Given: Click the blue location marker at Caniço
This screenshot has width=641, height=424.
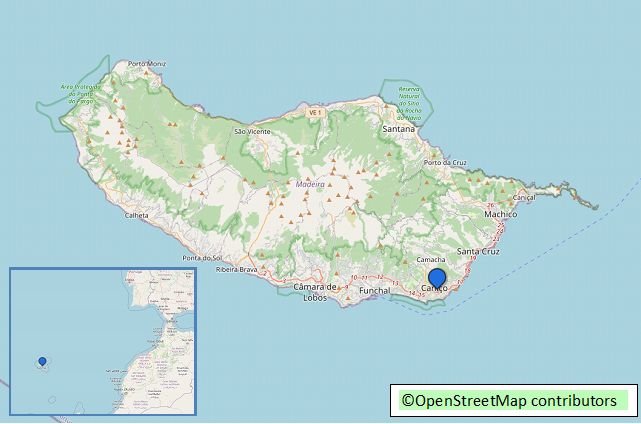Looking at the screenshot, I should (437, 279).
